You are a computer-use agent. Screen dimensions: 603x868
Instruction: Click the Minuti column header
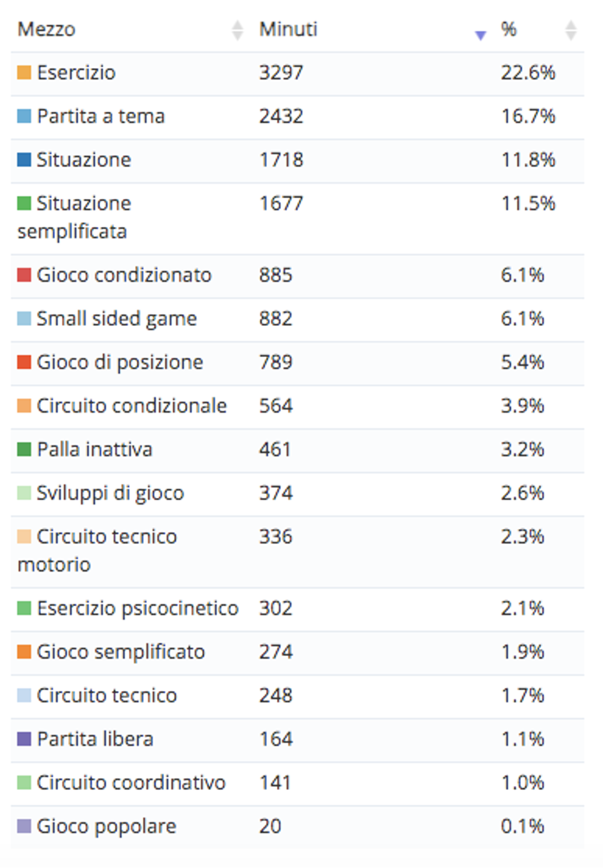coord(288,29)
